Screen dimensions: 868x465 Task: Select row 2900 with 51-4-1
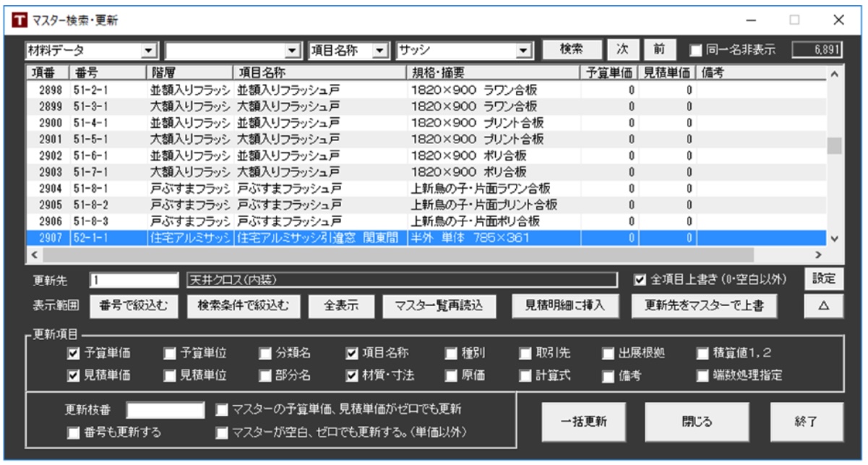(426, 123)
